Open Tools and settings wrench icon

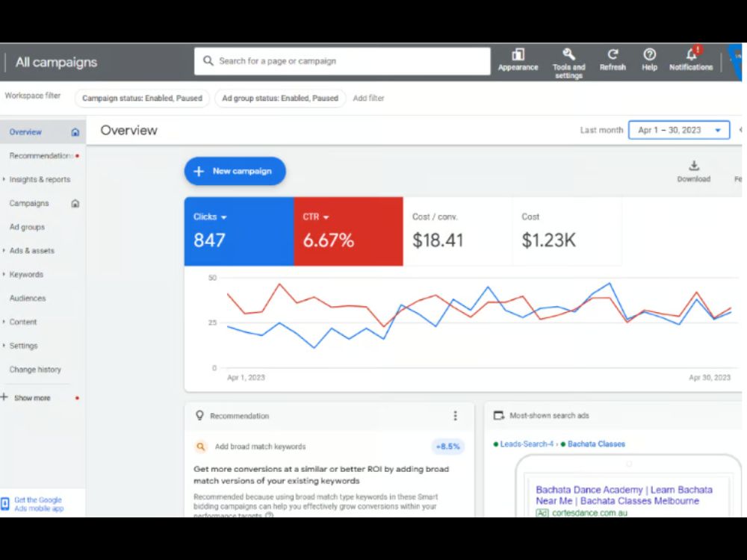[568, 55]
